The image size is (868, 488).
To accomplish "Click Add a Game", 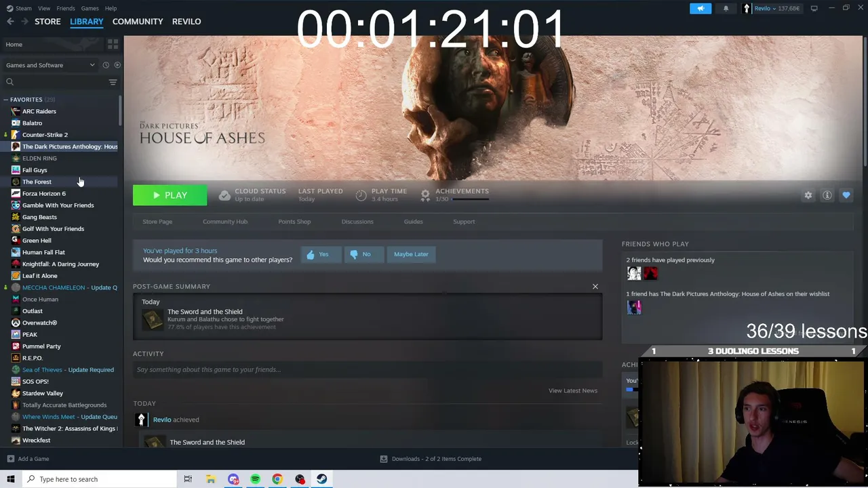I will 28,459.
